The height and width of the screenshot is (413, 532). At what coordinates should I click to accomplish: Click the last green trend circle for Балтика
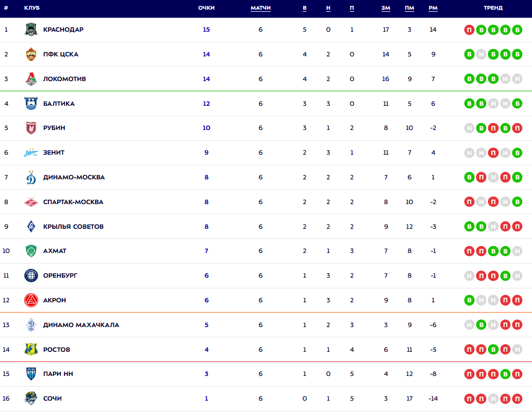pyautogui.click(x=517, y=104)
